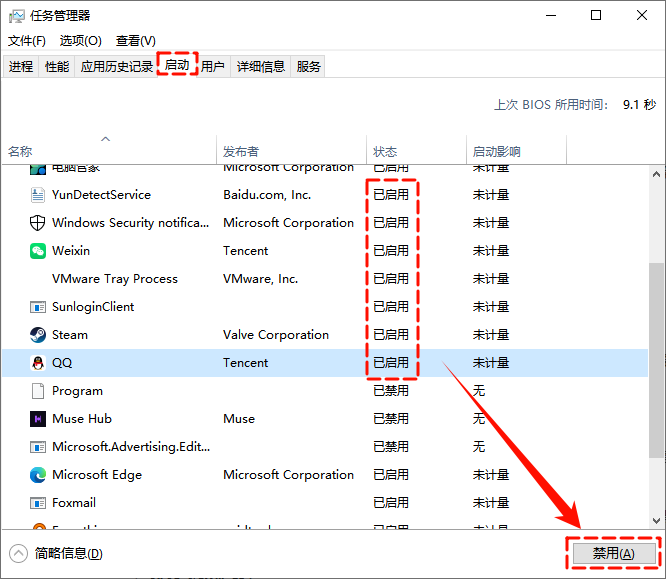Image resolution: width=666 pixels, height=579 pixels.
Task: Open the 文件(F) menu
Action: click(x=27, y=41)
